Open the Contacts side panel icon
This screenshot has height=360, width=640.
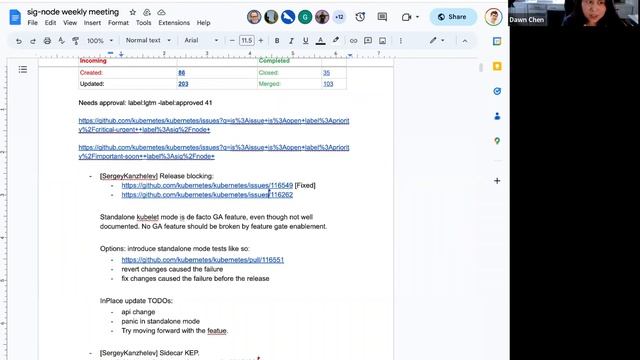click(497, 116)
